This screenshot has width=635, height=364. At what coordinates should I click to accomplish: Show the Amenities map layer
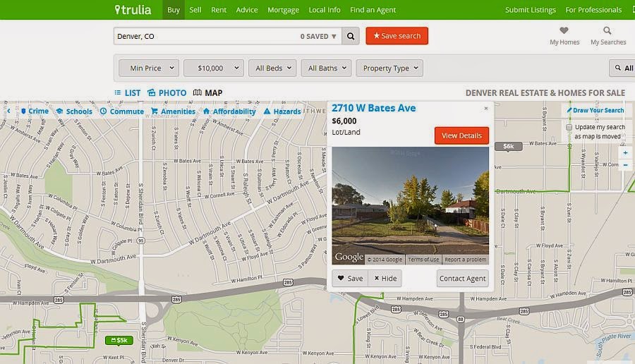[x=173, y=111]
